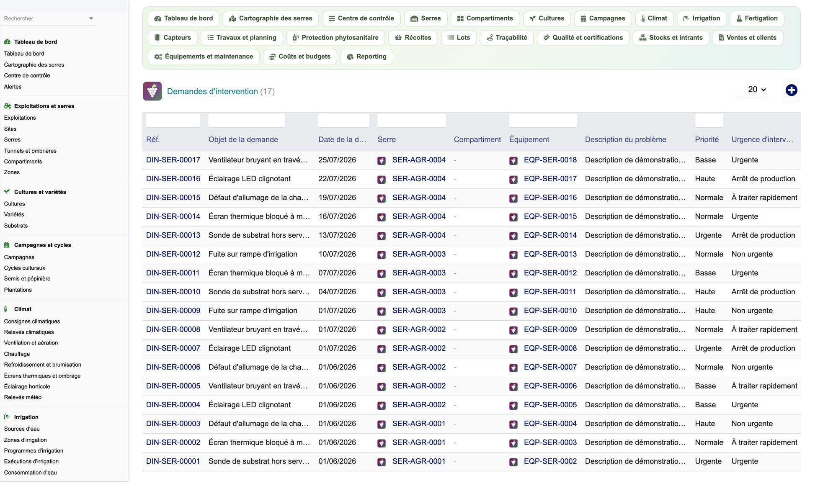Image resolution: width=815 pixels, height=504 pixels.
Task: Click the greenhouse icon in row DIN-SER-00001
Action: tap(382, 462)
